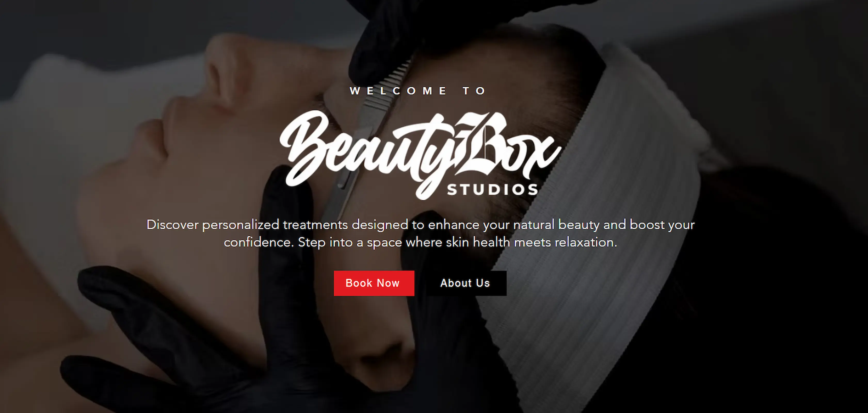The image size is (868, 413).
Task: Click the red Book Now button
Action: [374, 283]
